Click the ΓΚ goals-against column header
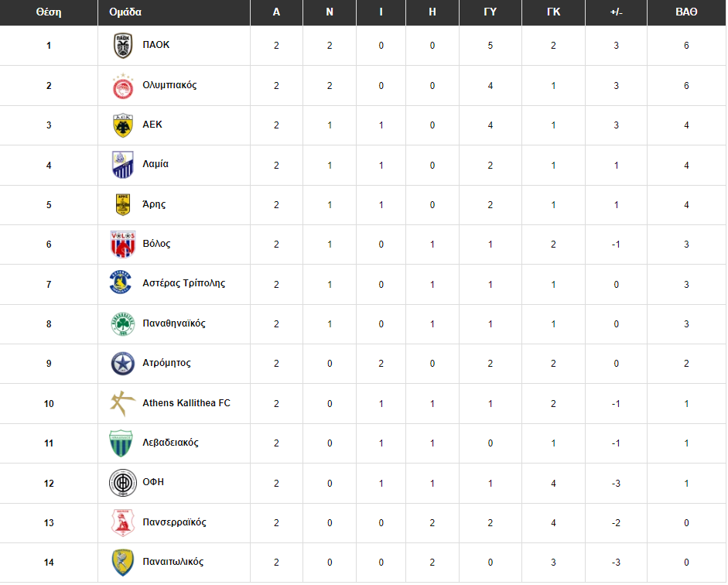 pos(553,12)
